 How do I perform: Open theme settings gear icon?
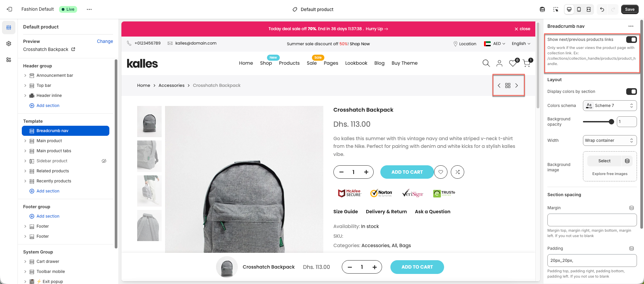pos(9,44)
